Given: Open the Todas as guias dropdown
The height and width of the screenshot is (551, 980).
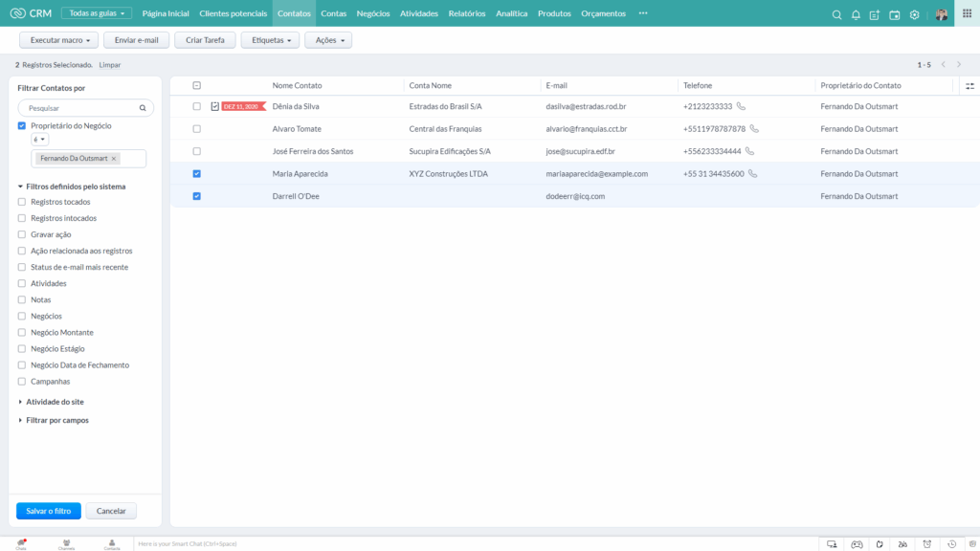Looking at the screenshot, I should point(97,13).
